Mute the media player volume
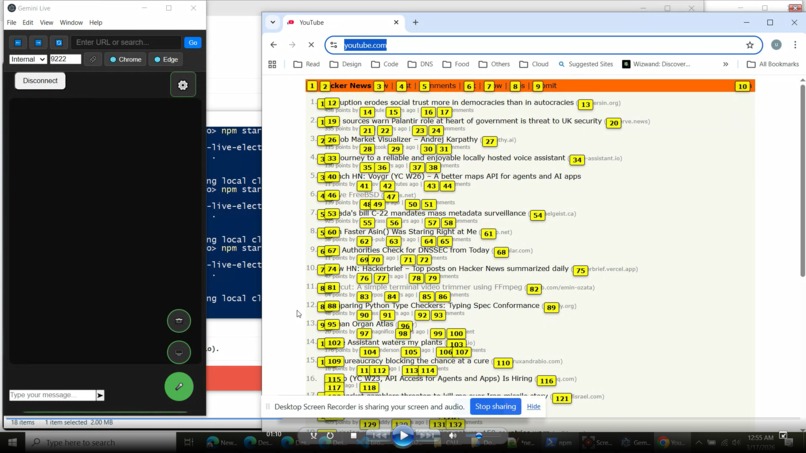The height and width of the screenshot is (453, 806). (x=452, y=436)
